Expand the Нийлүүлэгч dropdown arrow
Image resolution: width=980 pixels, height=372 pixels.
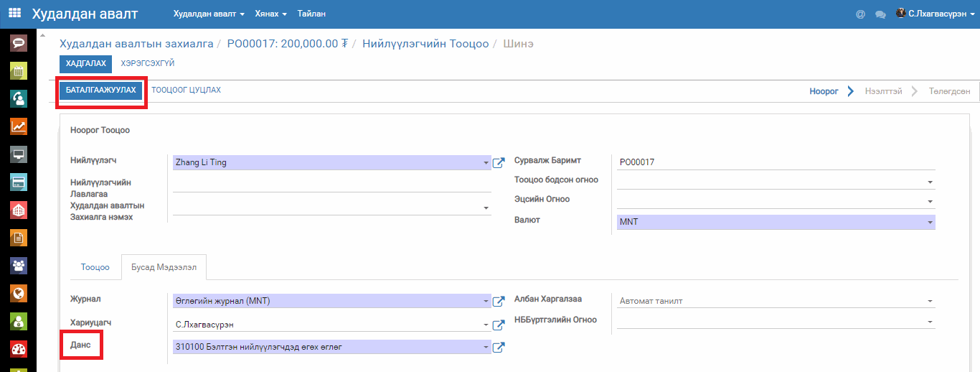tap(486, 163)
